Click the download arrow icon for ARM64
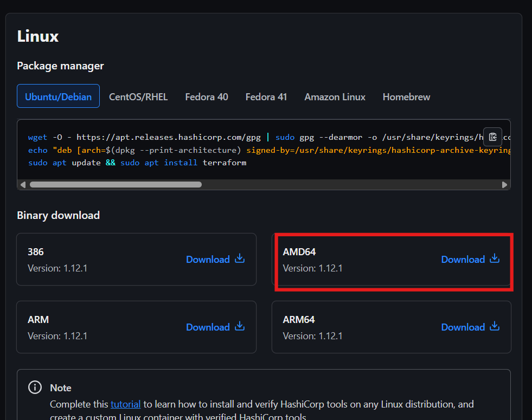The image size is (532, 420). pyautogui.click(x=495, y=326)
